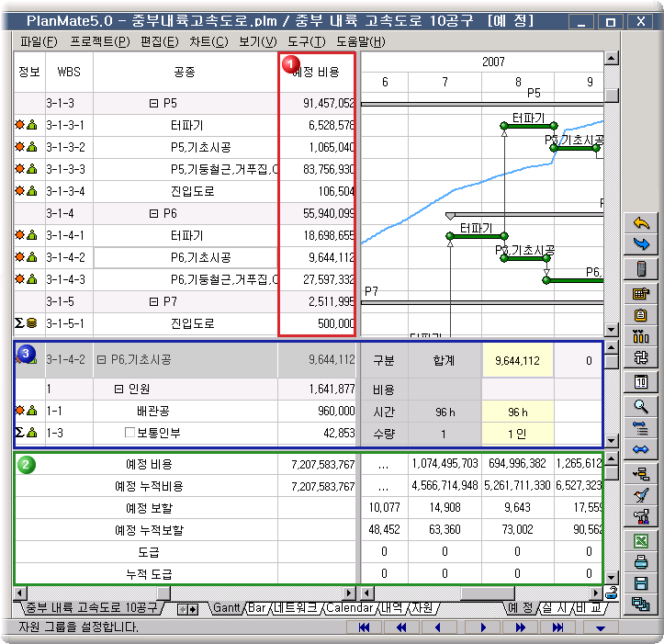Collapse the P6 tree group

click(154, 213)
